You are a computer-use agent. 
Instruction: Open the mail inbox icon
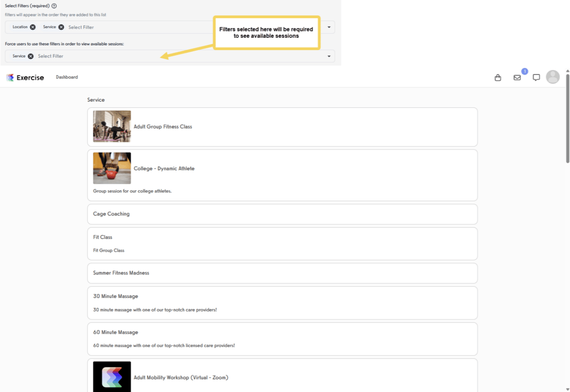tap(517, 78)
